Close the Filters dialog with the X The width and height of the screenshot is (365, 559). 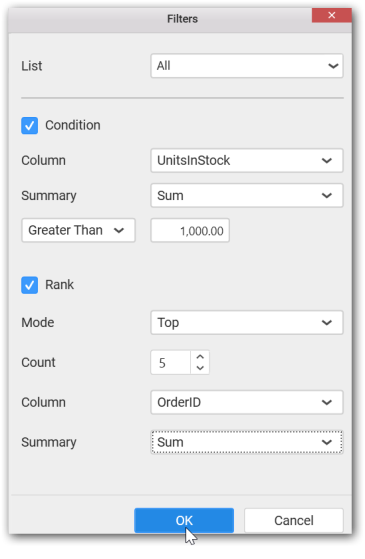click(x=331, y=15)
